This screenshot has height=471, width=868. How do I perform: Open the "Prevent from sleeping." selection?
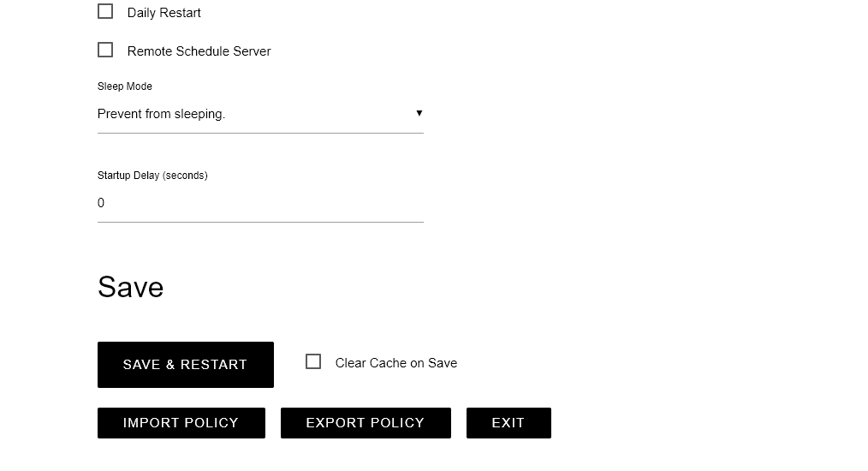click(162, 114)
